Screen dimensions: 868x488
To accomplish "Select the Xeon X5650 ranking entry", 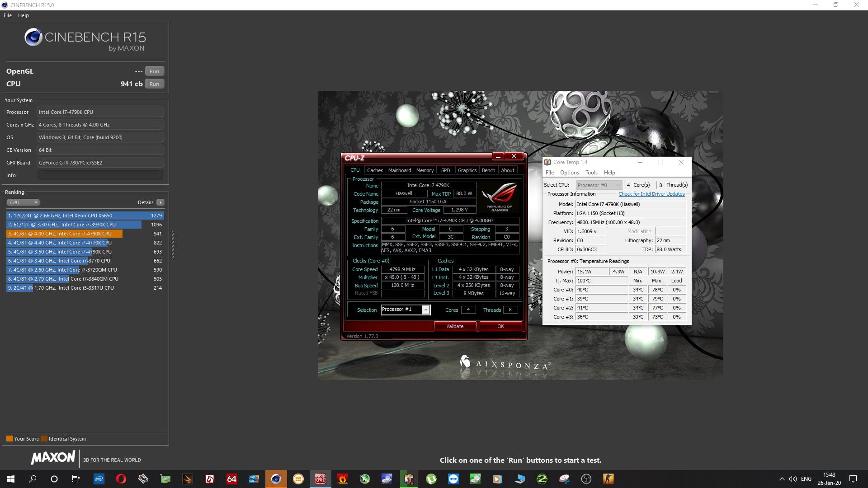I will [x=85, y=216].
